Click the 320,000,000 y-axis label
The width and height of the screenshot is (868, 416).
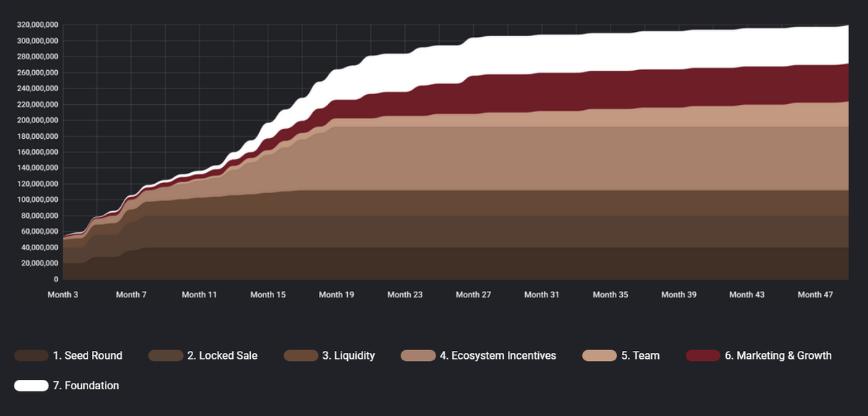37,25
